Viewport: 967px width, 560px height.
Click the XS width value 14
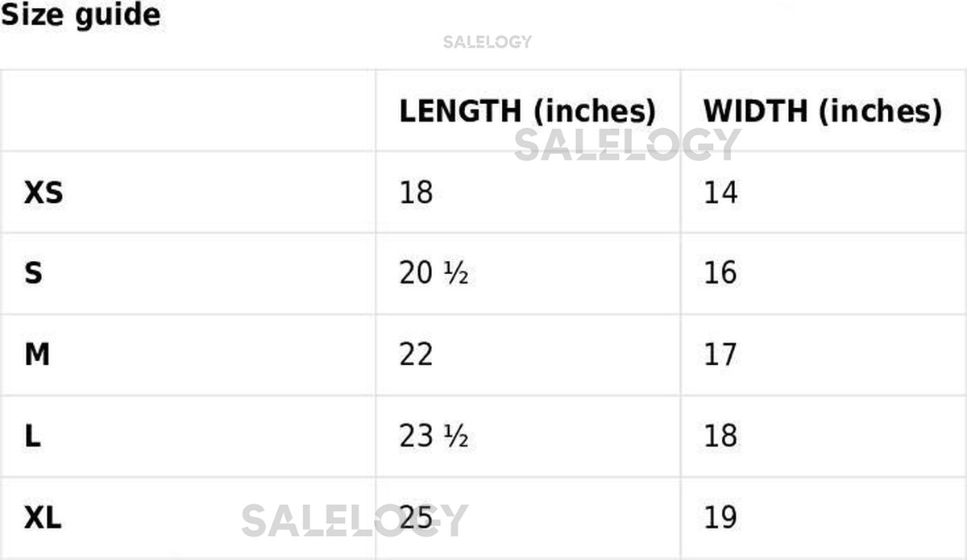[x=720, y=193]
